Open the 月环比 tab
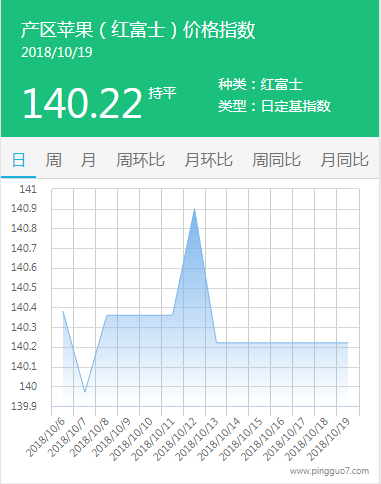The image size is (381, 484). pos(208,160)
